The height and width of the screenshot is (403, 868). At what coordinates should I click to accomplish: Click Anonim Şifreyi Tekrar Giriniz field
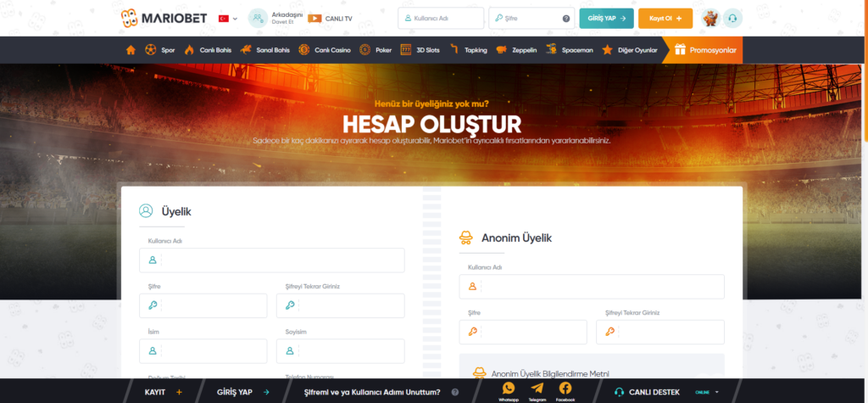coord(660,332)
